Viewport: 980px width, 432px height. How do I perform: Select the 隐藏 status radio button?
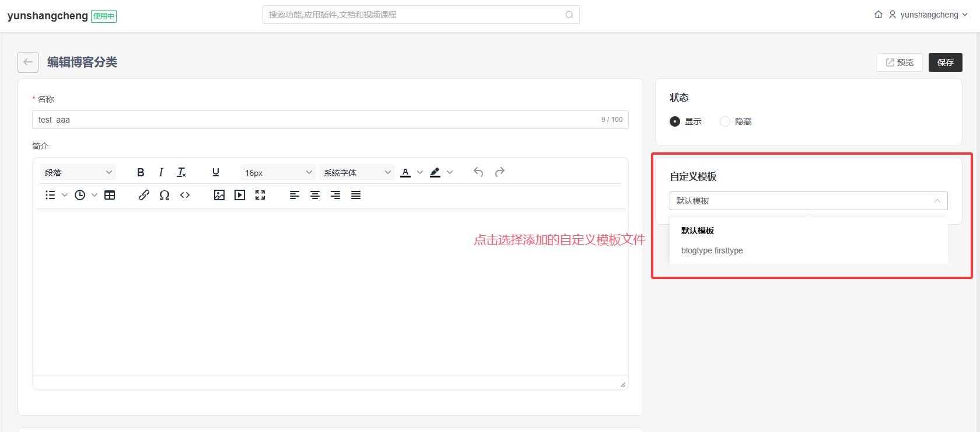point(725,121)
